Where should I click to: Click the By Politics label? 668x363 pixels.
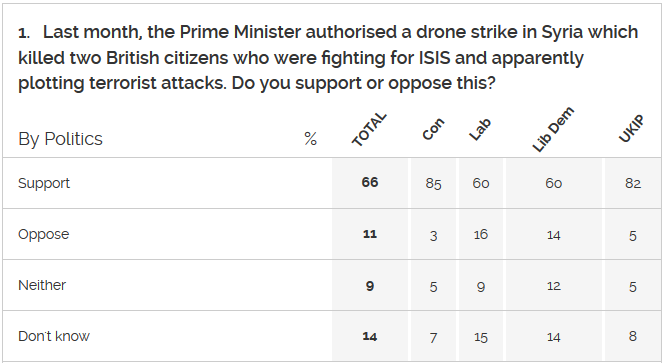(x=60, y=139)
